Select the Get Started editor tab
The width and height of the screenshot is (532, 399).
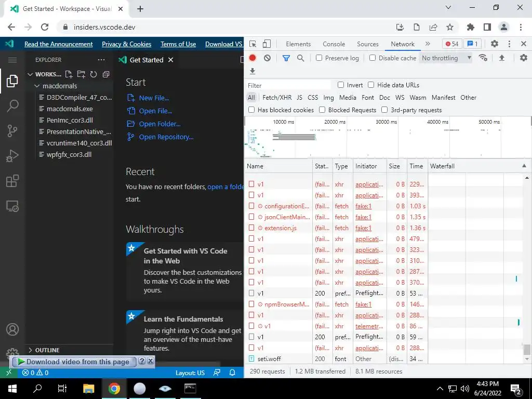pos(146,60)
